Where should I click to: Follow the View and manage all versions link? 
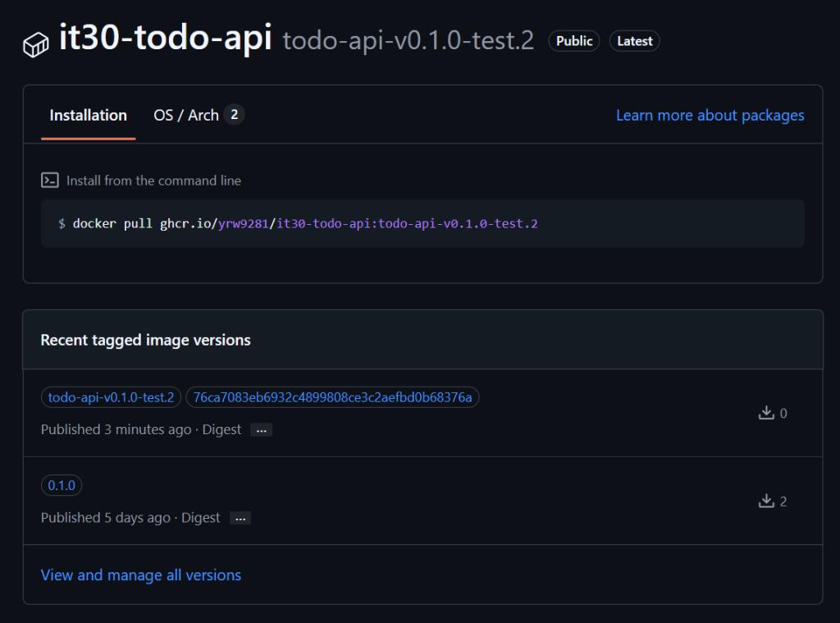[141, 575]
